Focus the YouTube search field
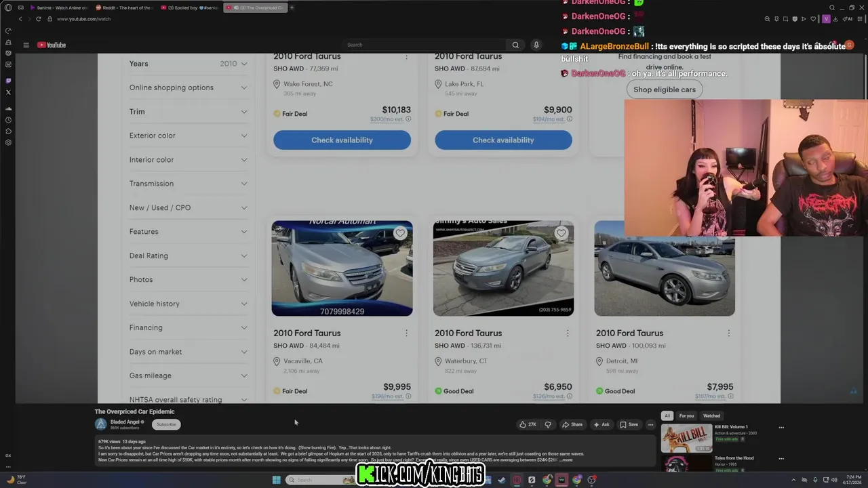 click(x=424, y=45)
